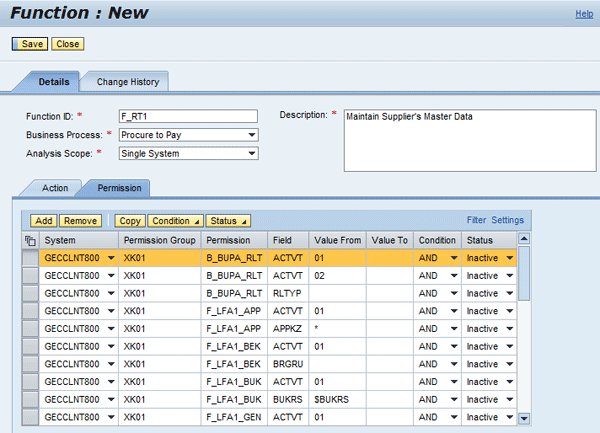Click the Function ID input field
This screenshot has width=600, height=433.
point(187,116)
